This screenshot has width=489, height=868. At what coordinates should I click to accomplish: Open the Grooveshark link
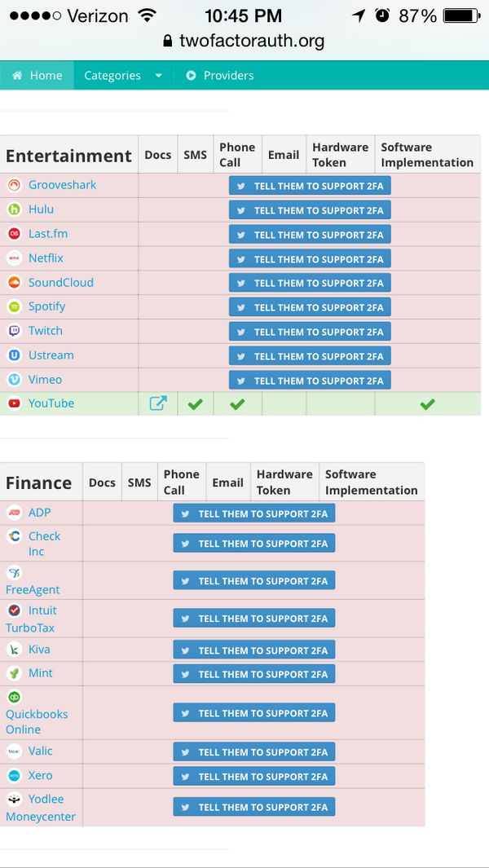pyautogui.click(x=62, y=185)
